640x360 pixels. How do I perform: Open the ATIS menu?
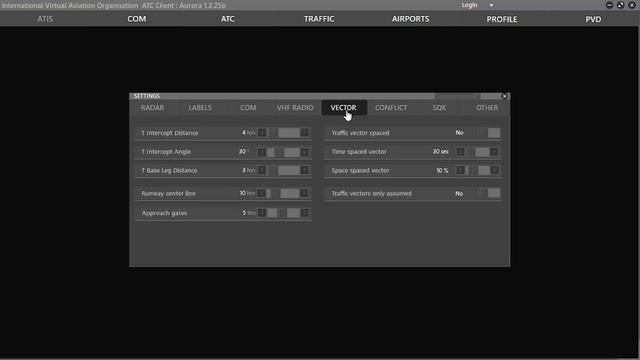45,19
